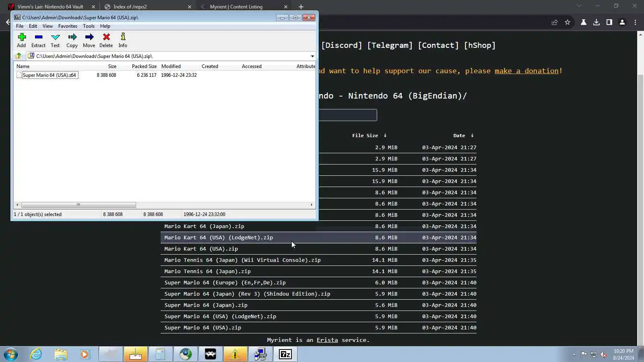
Task: Open the Contact link on Myrient
Action: point(438,45)
